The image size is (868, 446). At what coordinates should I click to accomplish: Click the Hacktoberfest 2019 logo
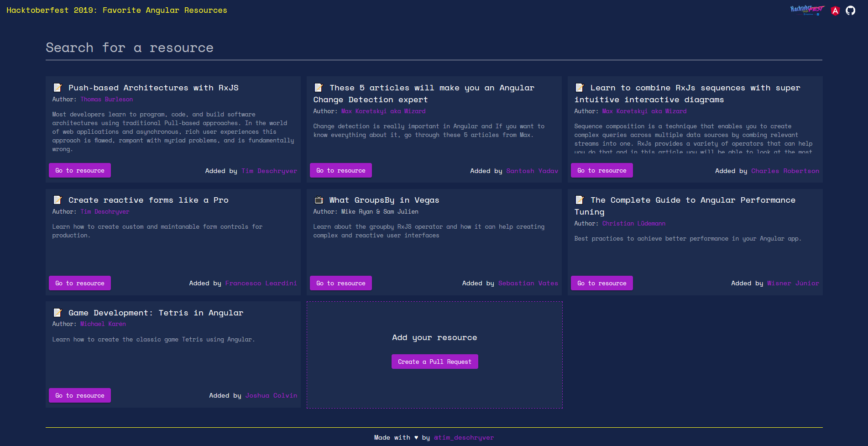807,9
